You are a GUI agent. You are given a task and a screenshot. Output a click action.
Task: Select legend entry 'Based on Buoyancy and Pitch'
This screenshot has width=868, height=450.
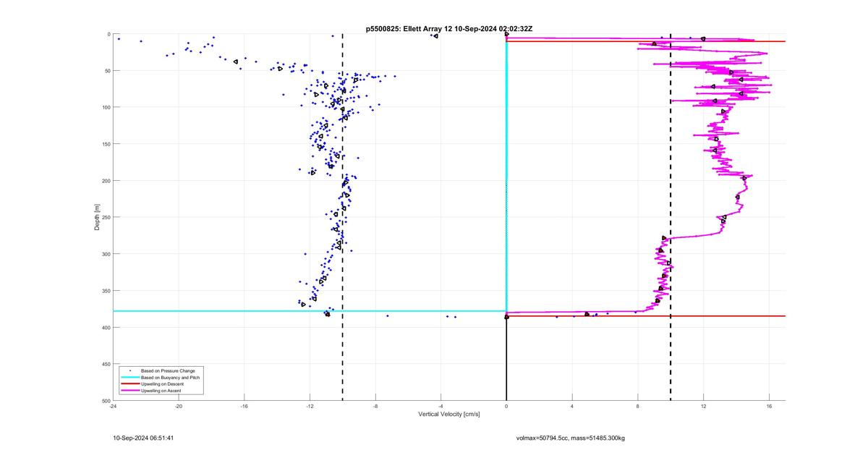(x=171, y=377)
